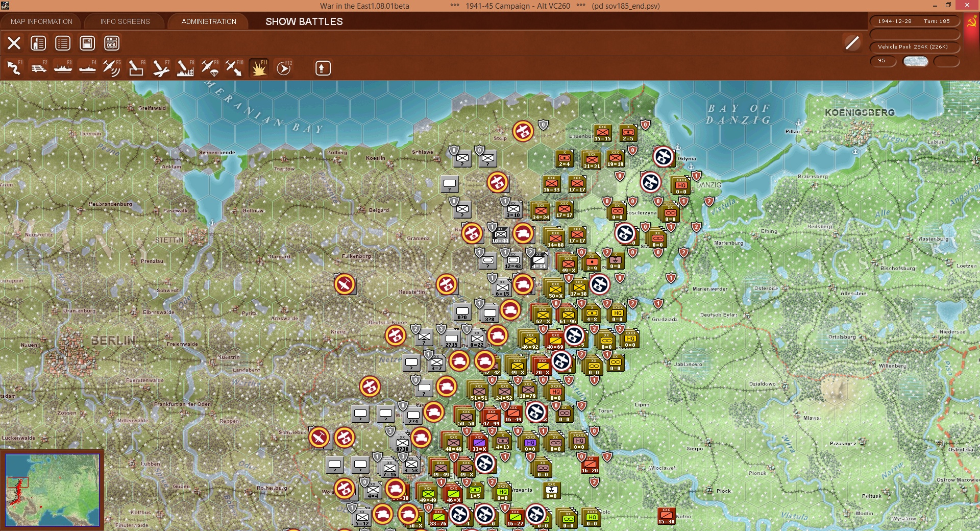Image resolution: width=980 pixels, height=531 pixels.
Task: Select the unit counter labeled 2=5
Action: point(628,133)
